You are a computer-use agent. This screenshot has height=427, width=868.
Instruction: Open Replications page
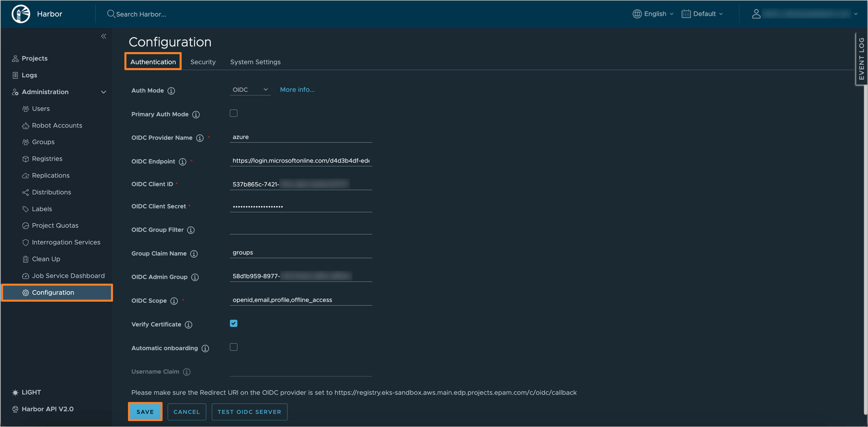point(51,175)
